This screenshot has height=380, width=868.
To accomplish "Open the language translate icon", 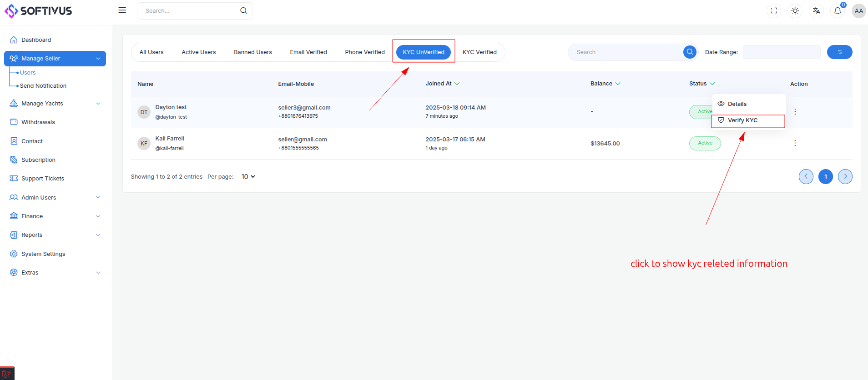I will point(817,10).
